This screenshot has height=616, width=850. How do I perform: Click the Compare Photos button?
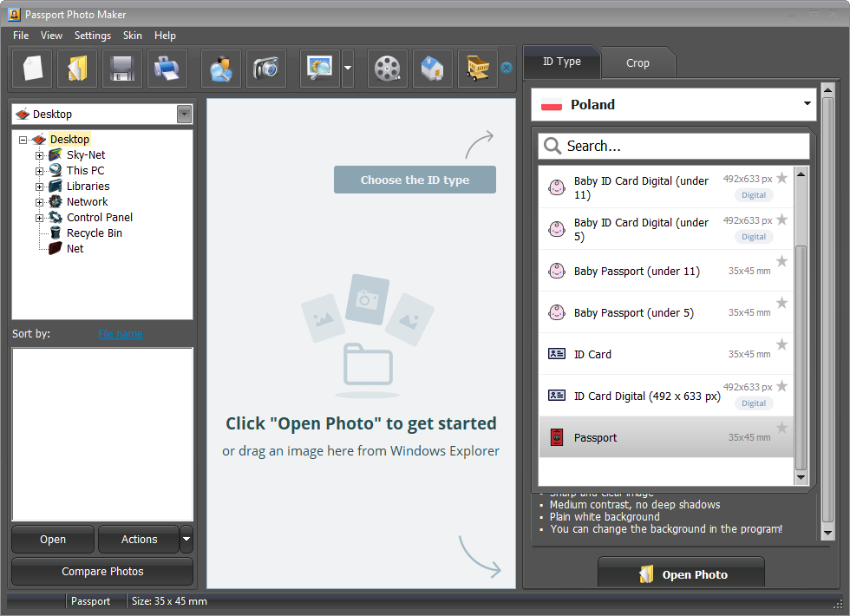(102, 571)
